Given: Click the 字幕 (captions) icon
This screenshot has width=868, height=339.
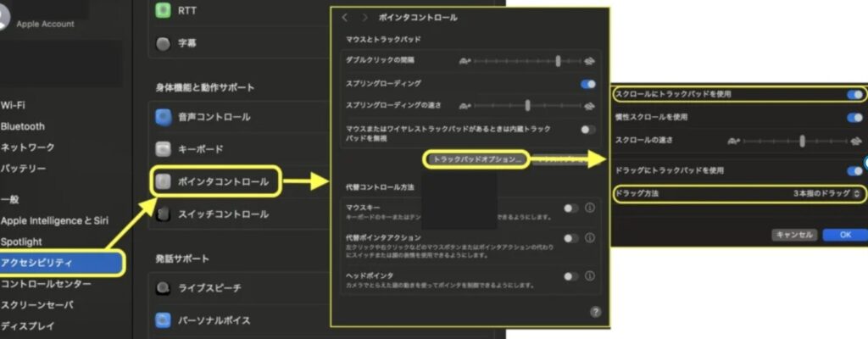Looking at the screenshot, I should point(164,42).
